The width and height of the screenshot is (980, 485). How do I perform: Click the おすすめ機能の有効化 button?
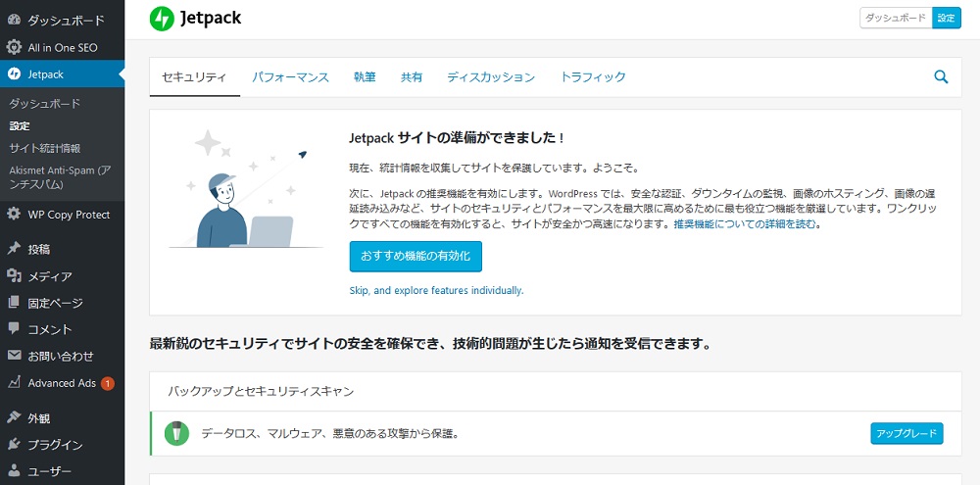(416, 257)
